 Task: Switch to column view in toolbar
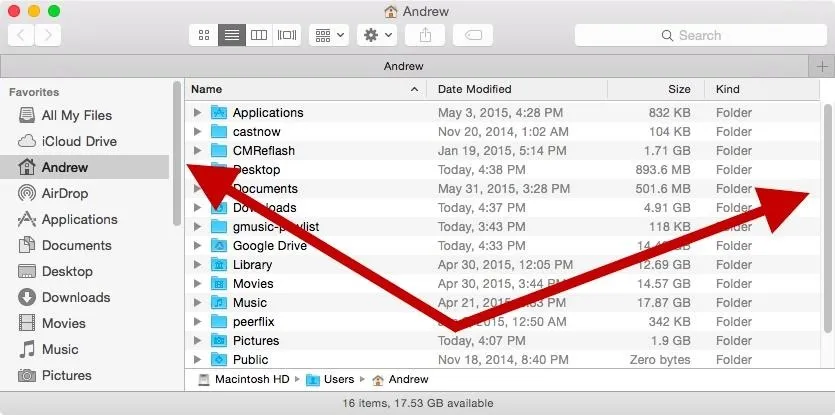point(259,35)
